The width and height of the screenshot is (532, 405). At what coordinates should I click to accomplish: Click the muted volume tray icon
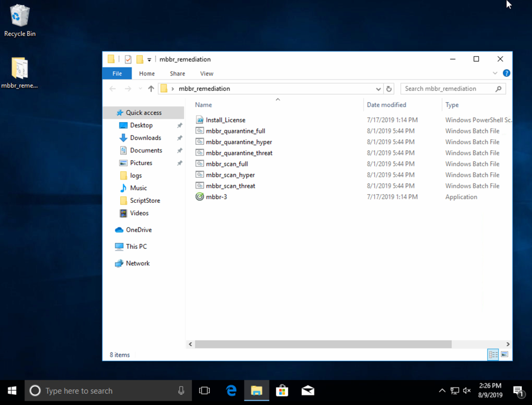pos(467,391)
